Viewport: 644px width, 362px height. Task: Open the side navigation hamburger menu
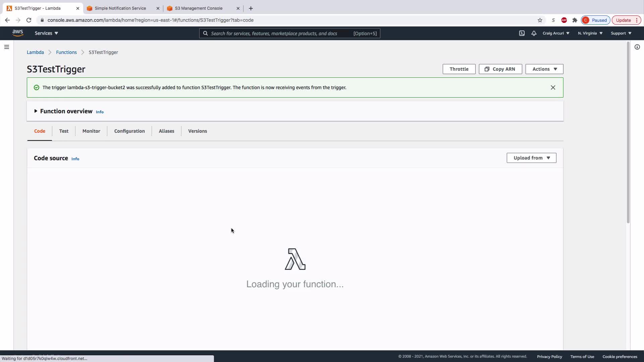click(6, 47)
